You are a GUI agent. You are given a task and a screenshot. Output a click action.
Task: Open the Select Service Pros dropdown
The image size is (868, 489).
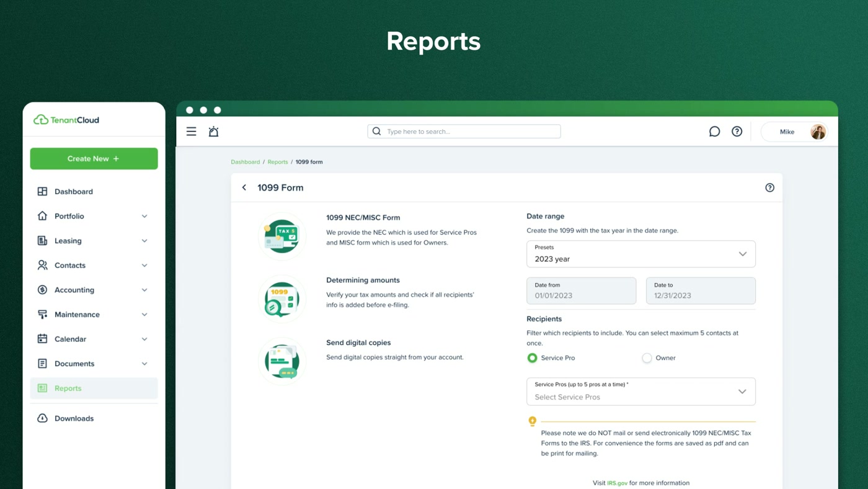point(641,392)
